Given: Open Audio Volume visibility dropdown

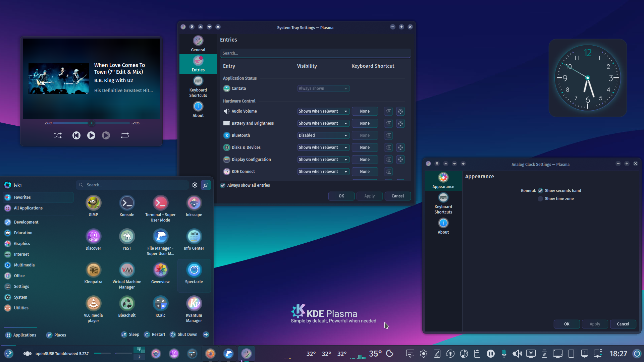Looking at the screenshot, I should [323, 111].
